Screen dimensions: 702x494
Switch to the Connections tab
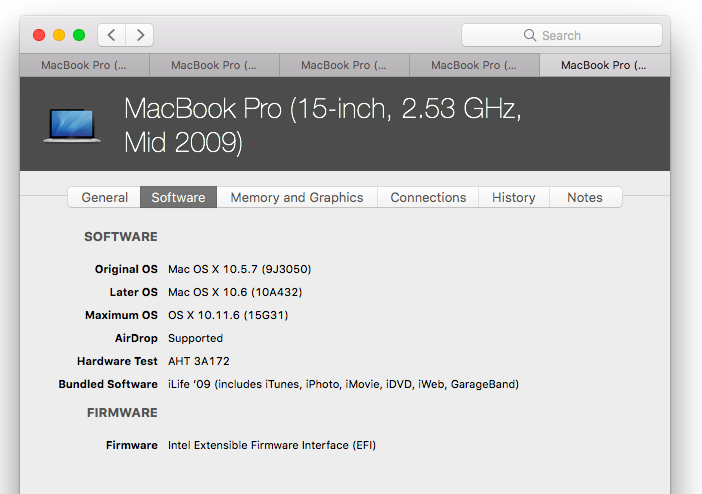428,198
